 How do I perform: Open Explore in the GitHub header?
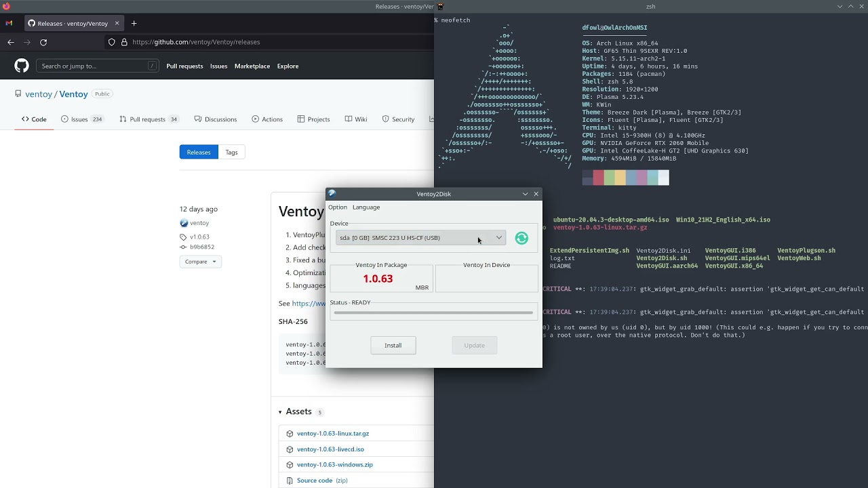click(x=288, y=66)
